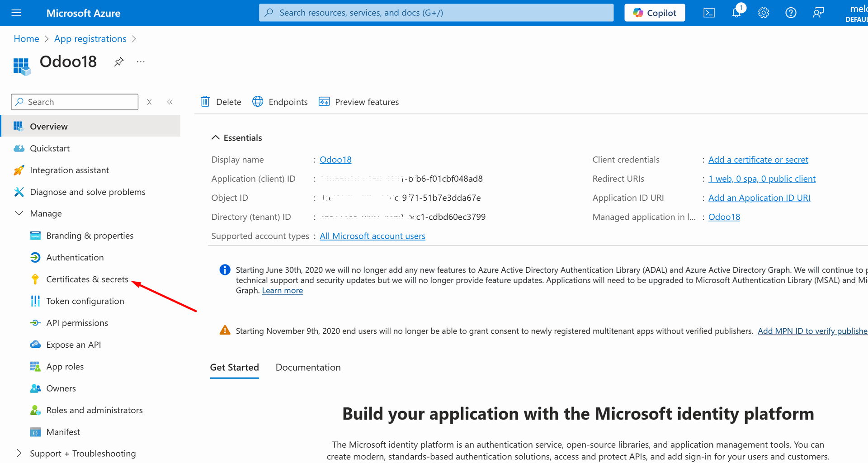Viewport: 868px width, 463px height.
Task: Open the help question mark
Action: tap(791, 13)
